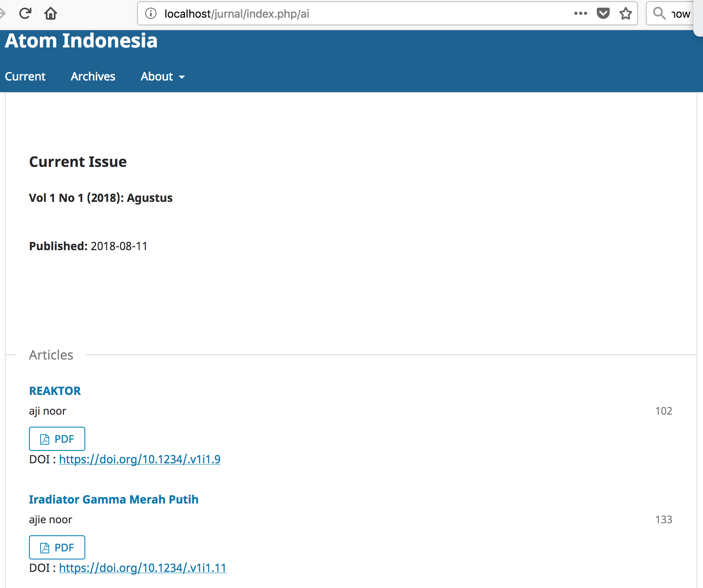The width and height of the screenshot is (703, 588).
Task: Follow the DOI link ending in v1i1.9
Action: tap(140, 459)
